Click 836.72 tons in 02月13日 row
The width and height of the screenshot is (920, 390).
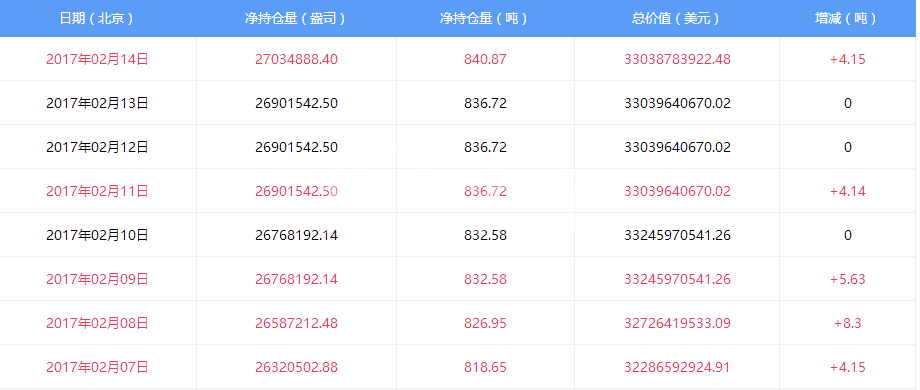click(x=485, y=103)
